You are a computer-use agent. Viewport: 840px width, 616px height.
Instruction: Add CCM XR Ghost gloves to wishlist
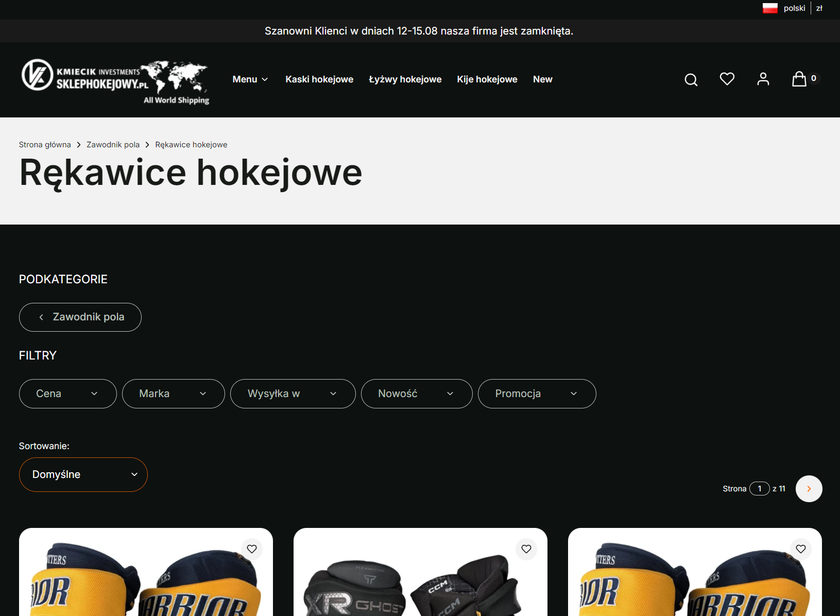point(526,549)
